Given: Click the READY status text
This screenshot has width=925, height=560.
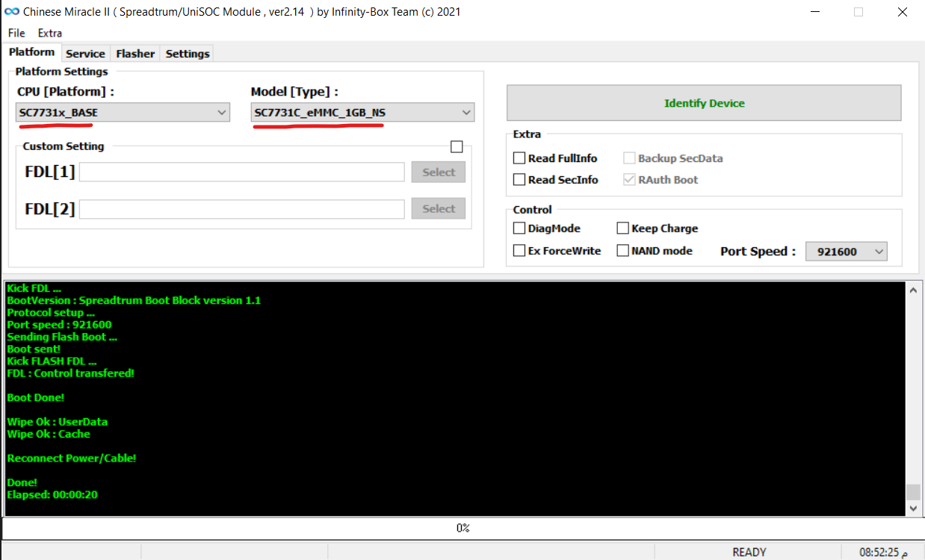Looking at the screenshot, I should pos(749,553).
